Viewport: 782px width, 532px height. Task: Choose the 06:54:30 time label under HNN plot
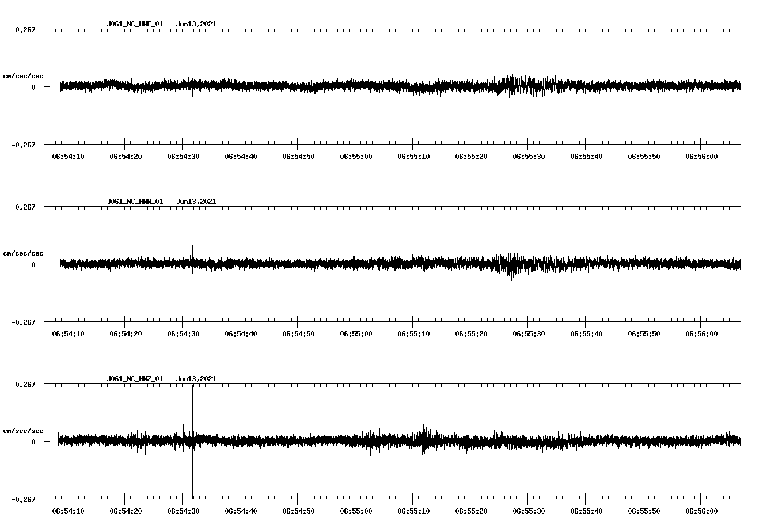click(x=183, y=333)
